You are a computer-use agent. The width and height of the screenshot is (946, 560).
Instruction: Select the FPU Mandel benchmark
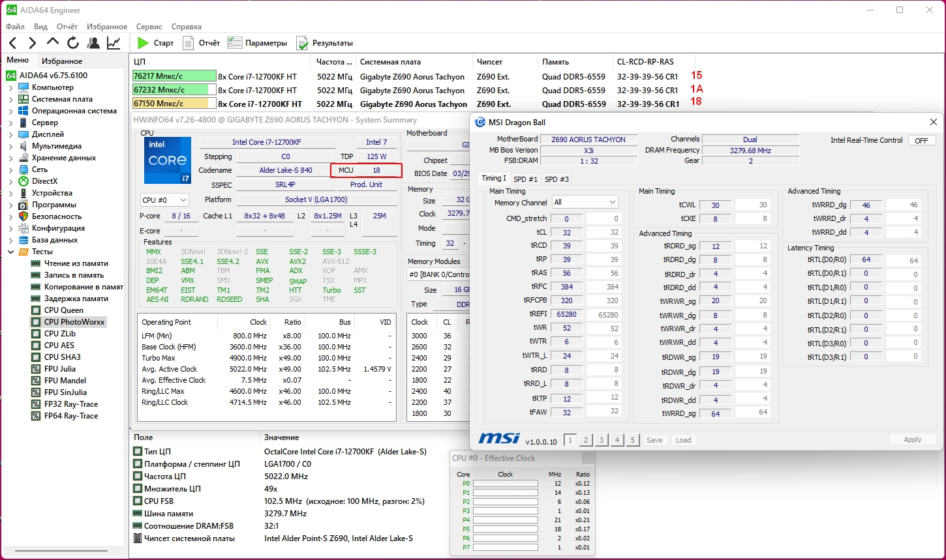(x=65, y=381)
